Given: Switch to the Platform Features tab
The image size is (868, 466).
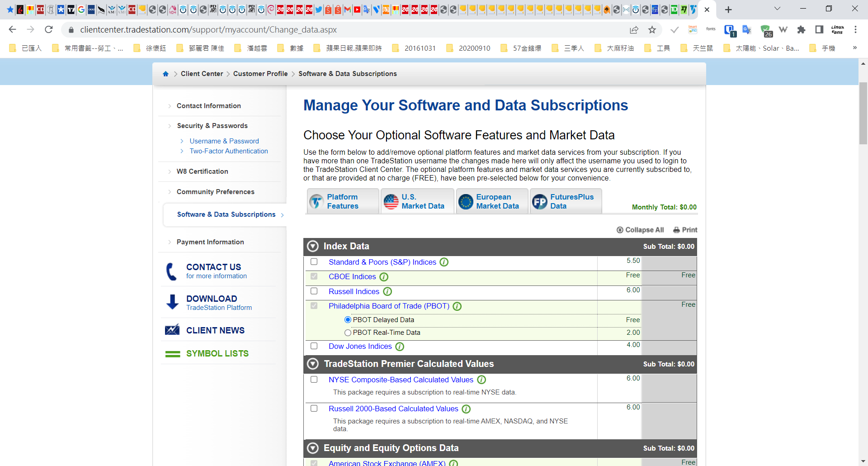Looking at the screenshot, I should click(343, 201).
